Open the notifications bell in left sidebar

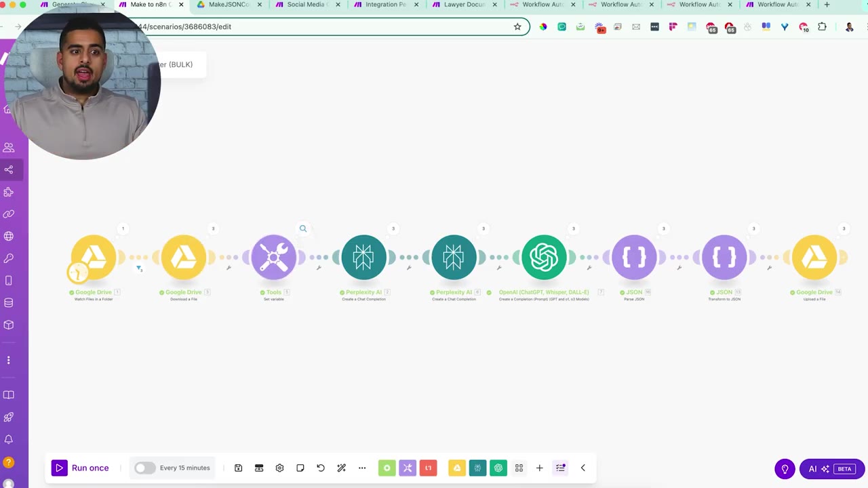point(9,439)
